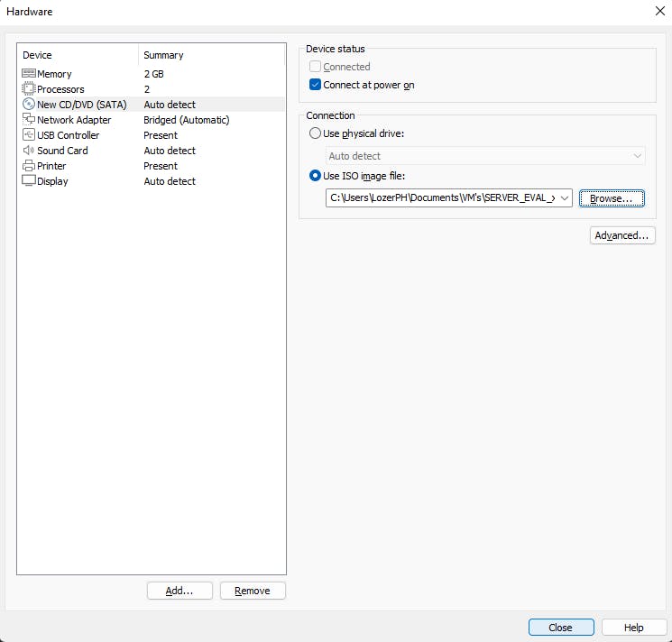Open the Advanced settings button

622,235
